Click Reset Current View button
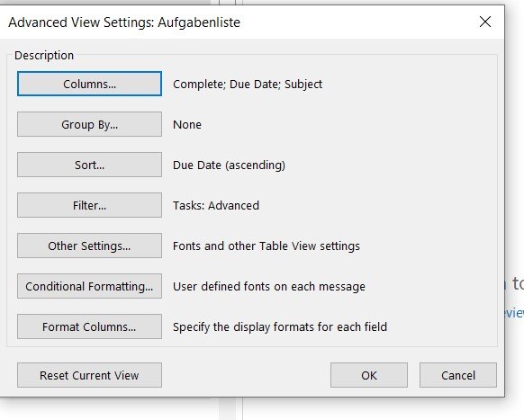The image size is (524, 420). tap(89, 375)
